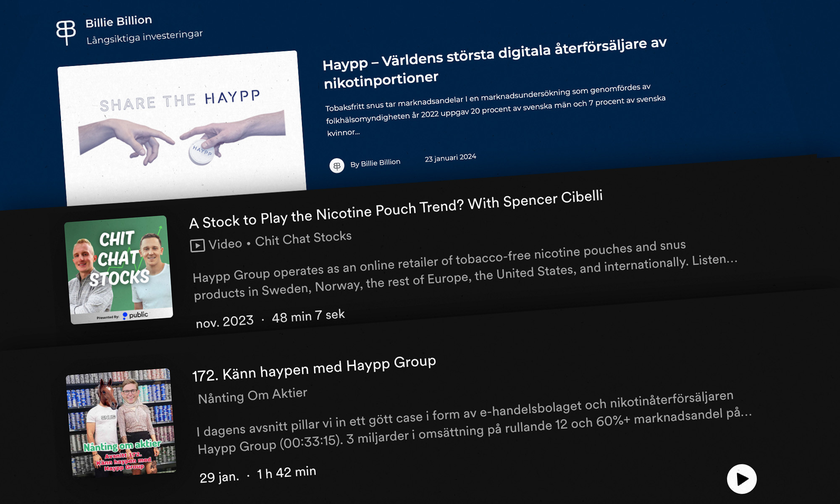Open the Chit Chat Stocks podcast cover

tap(119, 270)
